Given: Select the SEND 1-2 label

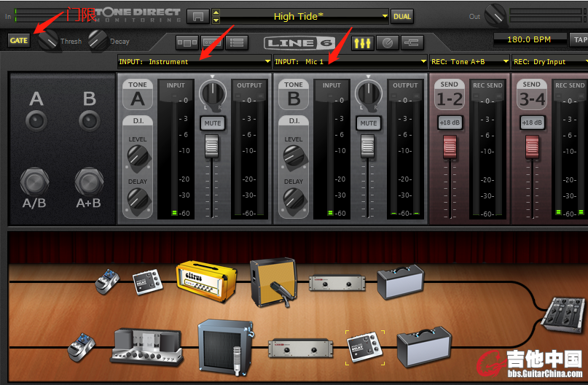Looking at the screenshot, I should (x=450, y=94).
